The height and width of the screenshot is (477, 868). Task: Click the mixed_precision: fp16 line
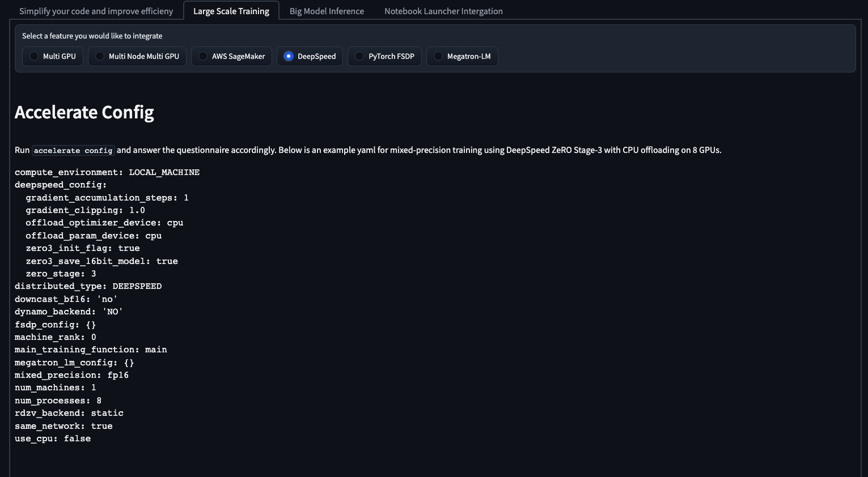(x=71, y=375)
